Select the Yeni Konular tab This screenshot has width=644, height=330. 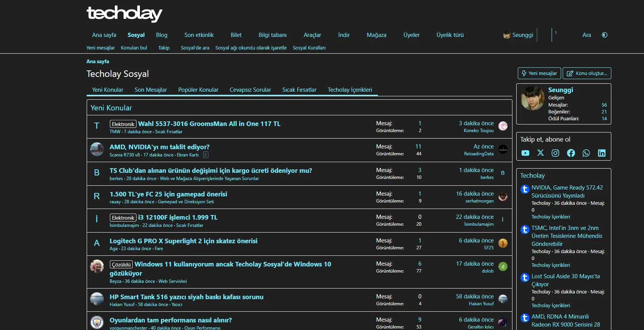coord(108,90)
